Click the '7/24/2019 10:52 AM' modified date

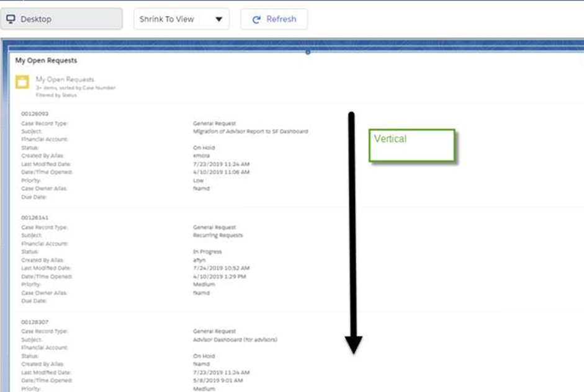(221, 268)
